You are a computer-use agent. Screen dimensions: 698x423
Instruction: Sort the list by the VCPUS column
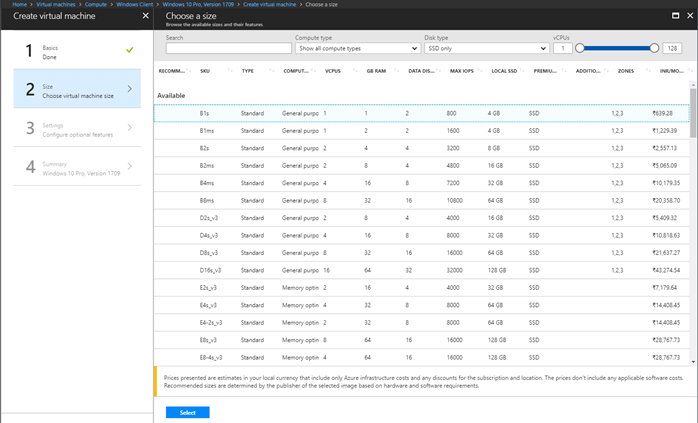(x=333, y=71)
